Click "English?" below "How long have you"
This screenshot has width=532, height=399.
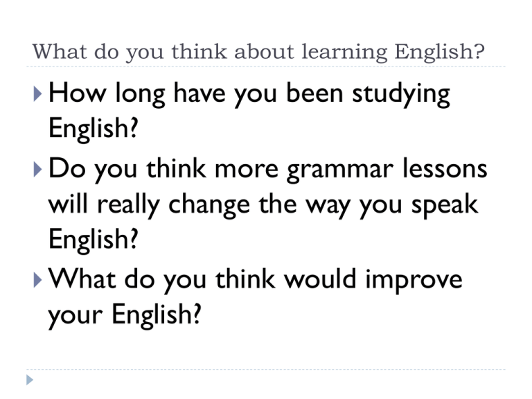(94, 130)
